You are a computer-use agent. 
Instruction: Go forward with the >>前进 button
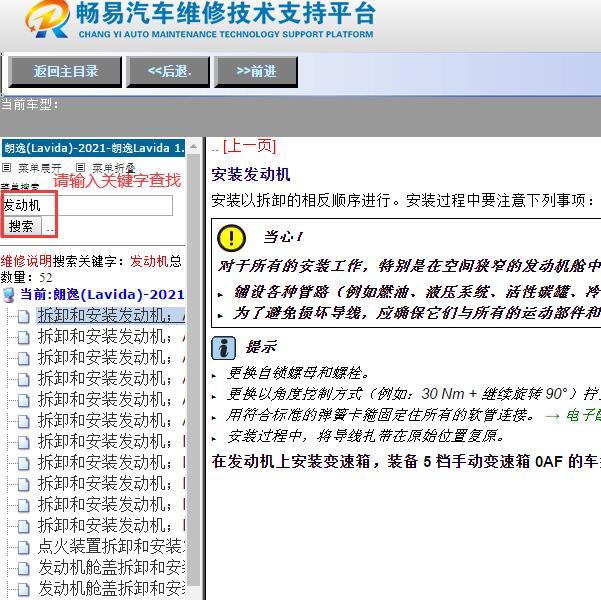(256, 72)
